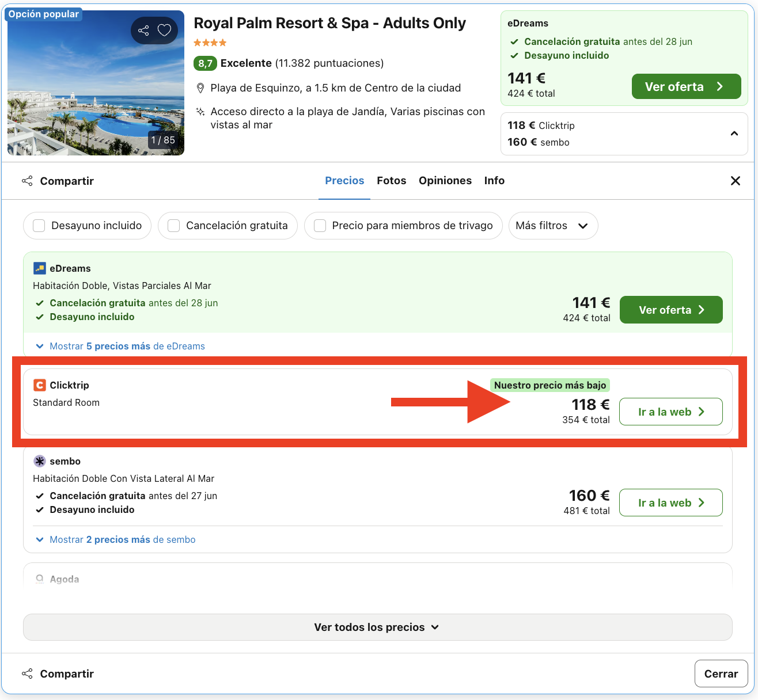Image resolution: width=758 pixels, height=700 pixels.
Task: Open the hotel pool photo thumbnail
Action: click(x=96, y=83)
